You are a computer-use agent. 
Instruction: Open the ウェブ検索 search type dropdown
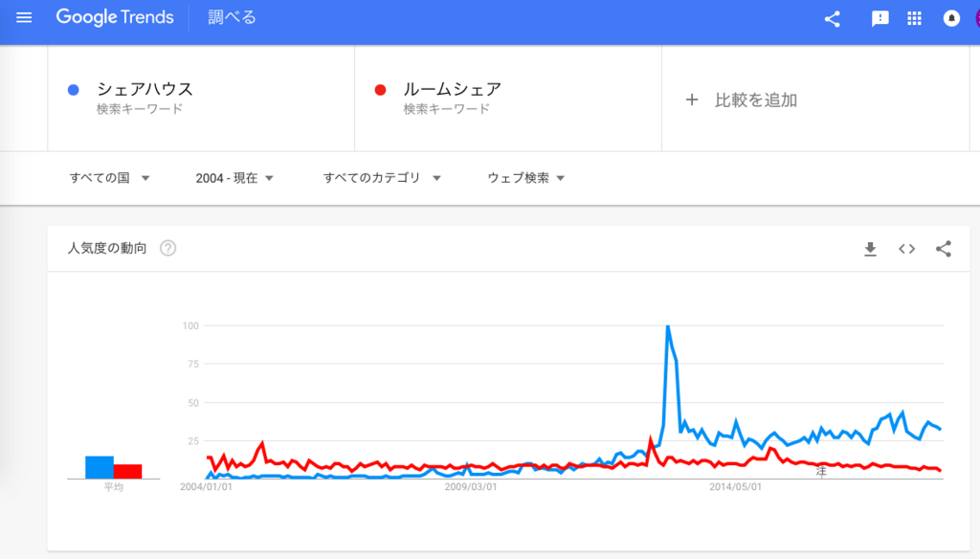point(521,177)
